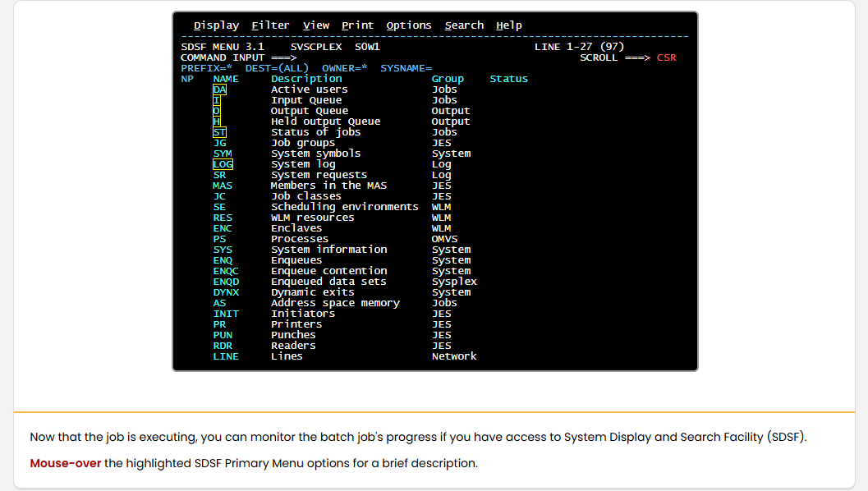
Task: Click the 'LINE 1-27 (97)' indicator
Action: click(579, 47)
